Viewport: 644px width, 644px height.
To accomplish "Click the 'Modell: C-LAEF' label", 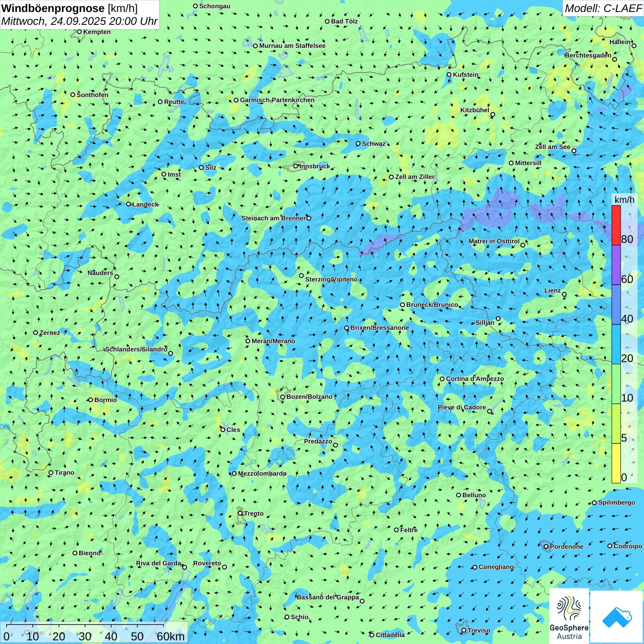I will [603, 8].
